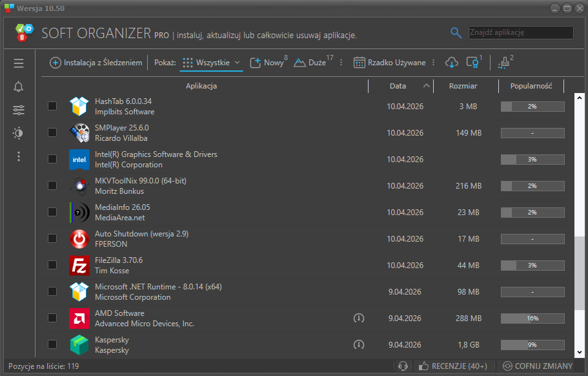Viewport: 588px width, 376px height.
Task: Click tracked-install clock icon on Kaspersky row
Action: coord(358,344)
